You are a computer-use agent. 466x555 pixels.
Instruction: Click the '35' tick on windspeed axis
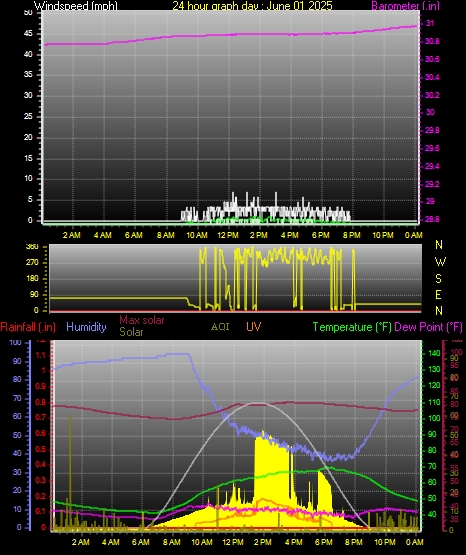[x=28, y=75]
